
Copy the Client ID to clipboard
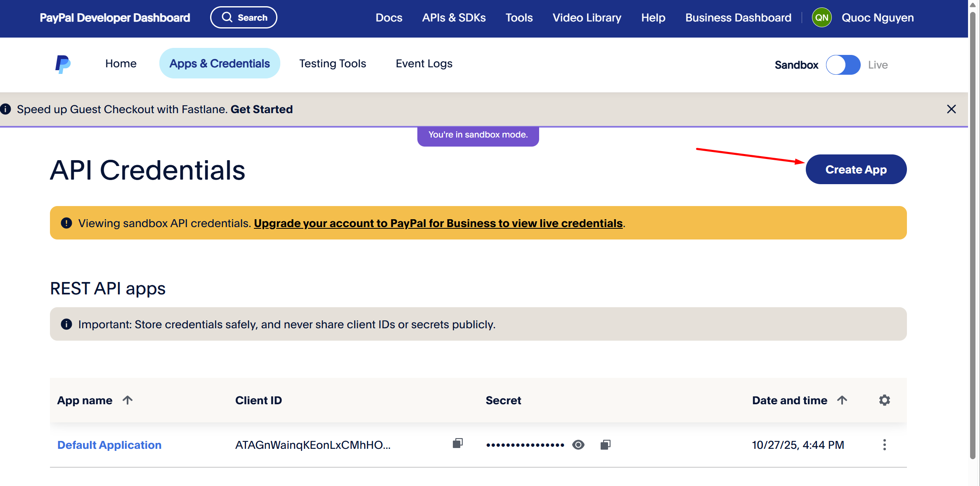tap(457, 443)
